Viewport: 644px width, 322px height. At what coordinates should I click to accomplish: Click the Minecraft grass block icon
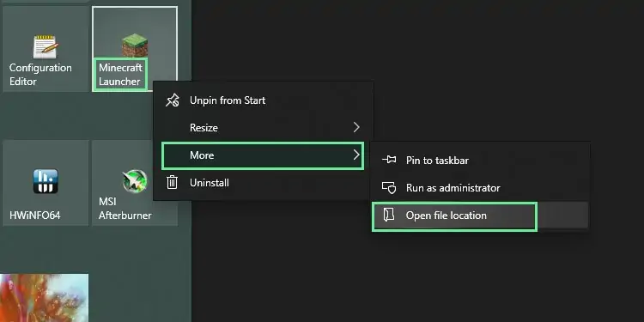click(x=135, y=46)
